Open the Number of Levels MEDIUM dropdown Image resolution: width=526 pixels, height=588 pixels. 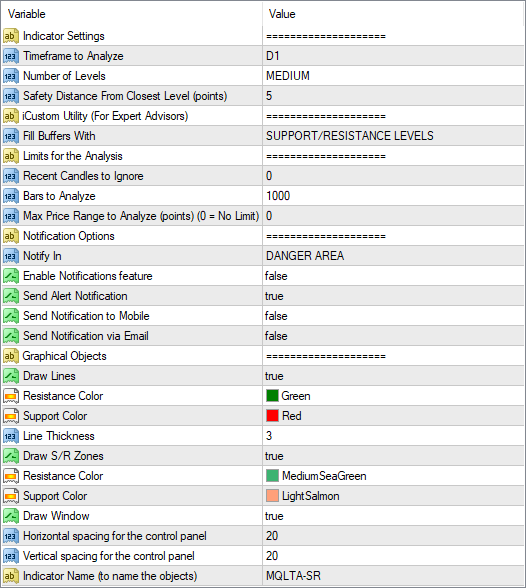coord(393,76)
